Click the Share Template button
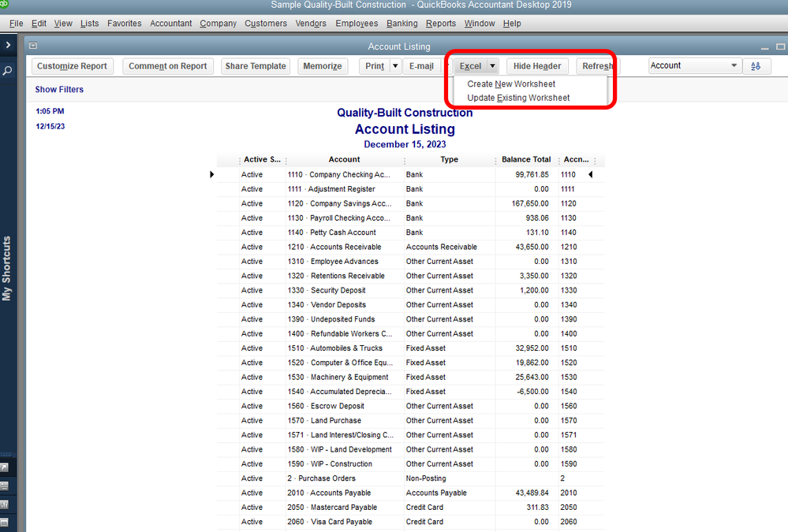788x532 pixels. [x=256, y=65]
